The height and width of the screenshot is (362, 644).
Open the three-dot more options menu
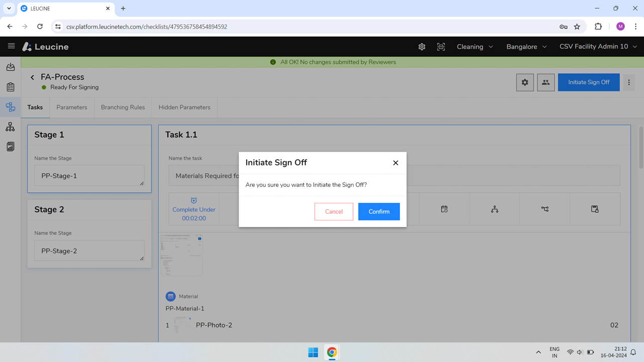(x=628, y=82)
